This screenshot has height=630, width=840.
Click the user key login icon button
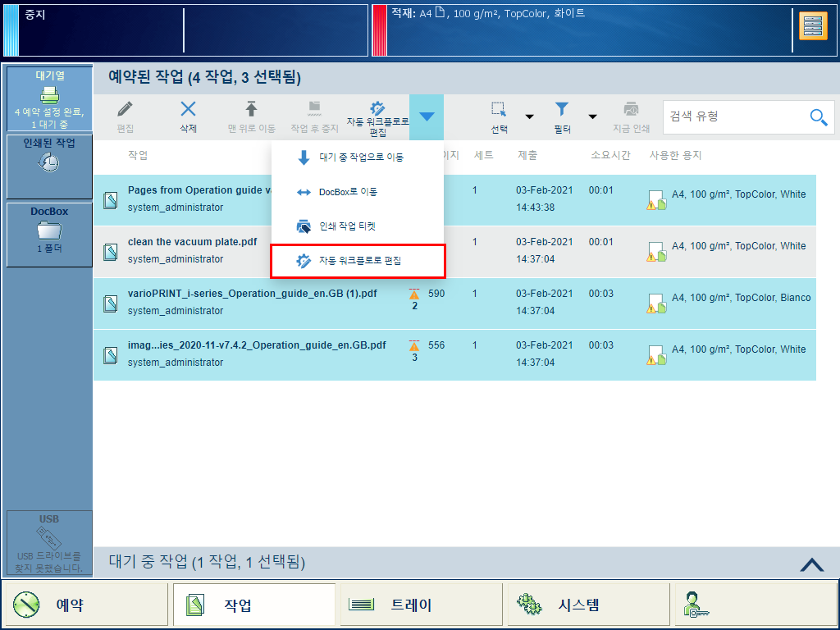756,605
